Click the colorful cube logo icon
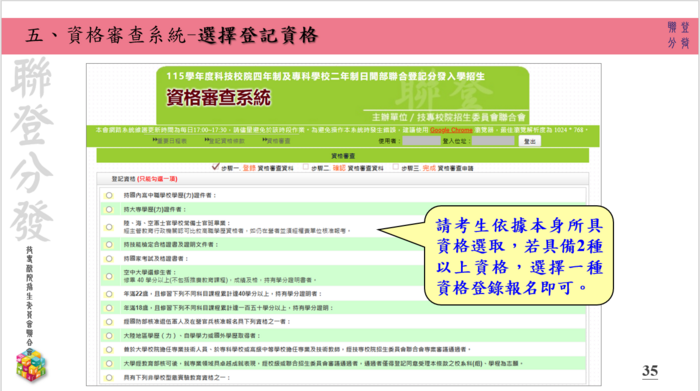 click(x=31, y=365)
